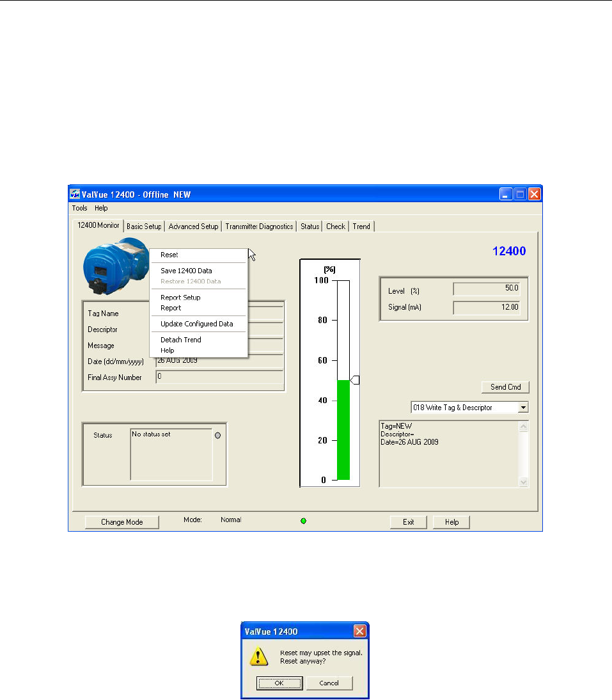Click the Exit button
This screenshot has height=700, width=612.
click(408, 522)
